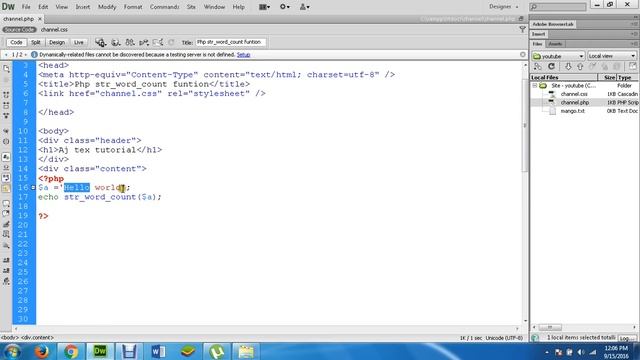The height and width of the screenshot is (360, 640).
Task: Open the File menu
Action: [26, 7]
